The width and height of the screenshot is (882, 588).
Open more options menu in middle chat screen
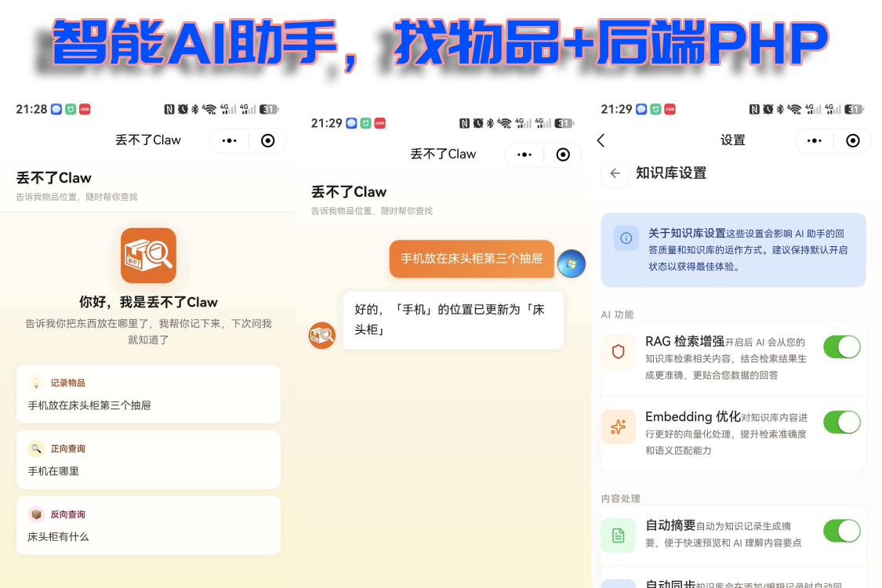click(524, 154)
